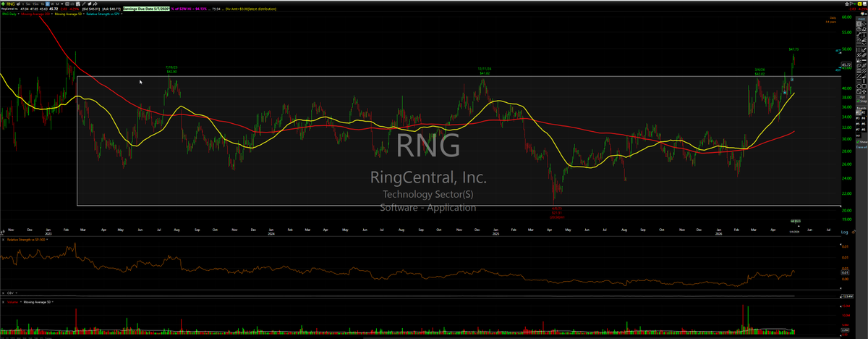
Task: Switch to the 5m timeframe
Action: 28,4
